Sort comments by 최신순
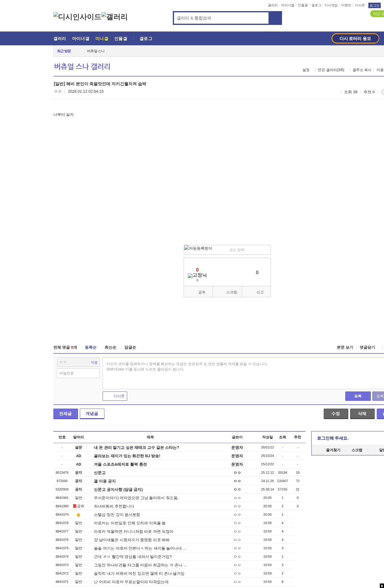 (x=110, y=347)
